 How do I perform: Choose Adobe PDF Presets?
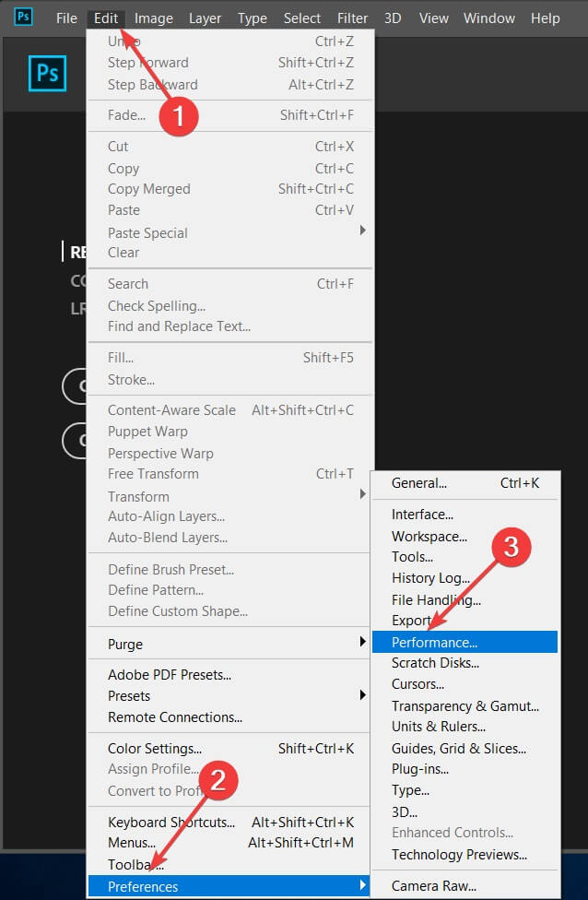click(230, 675)
